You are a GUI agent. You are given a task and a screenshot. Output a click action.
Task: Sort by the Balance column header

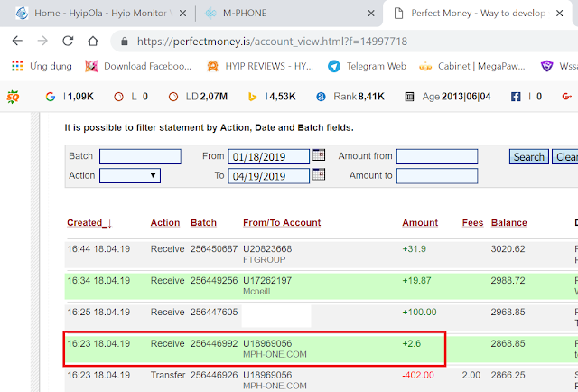(x=509, y=223)
